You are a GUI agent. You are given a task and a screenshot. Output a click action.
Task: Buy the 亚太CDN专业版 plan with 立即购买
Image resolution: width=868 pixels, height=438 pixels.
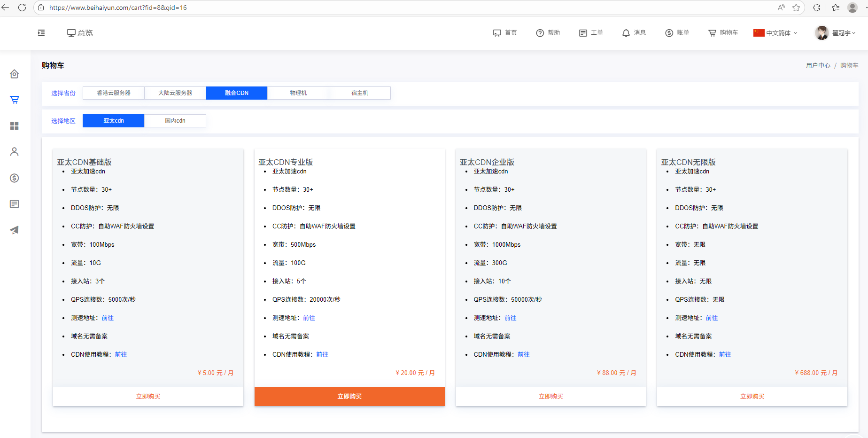click(349, 397)
